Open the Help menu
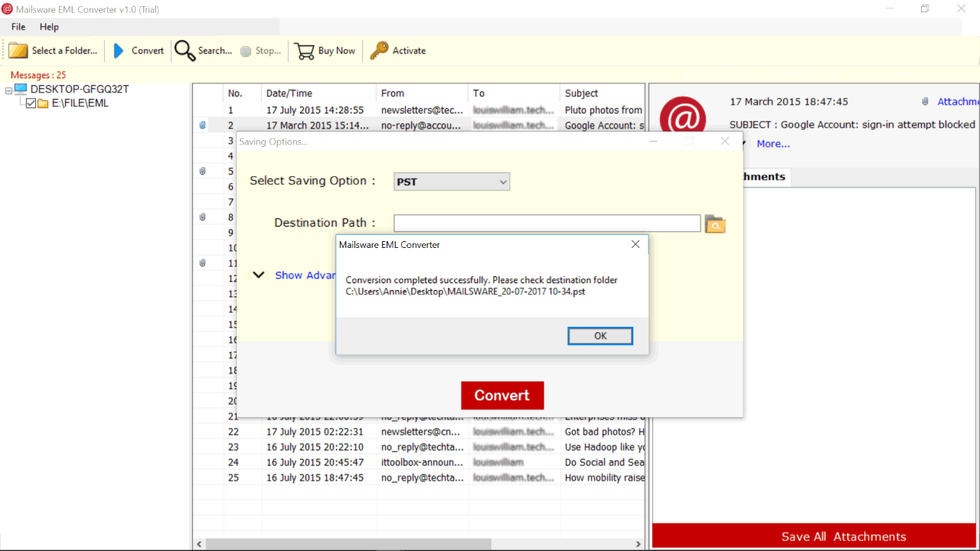 [x=49, y=27]
